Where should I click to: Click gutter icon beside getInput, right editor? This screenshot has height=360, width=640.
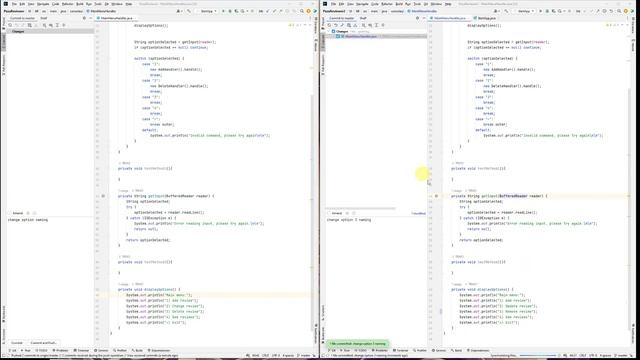436,196
